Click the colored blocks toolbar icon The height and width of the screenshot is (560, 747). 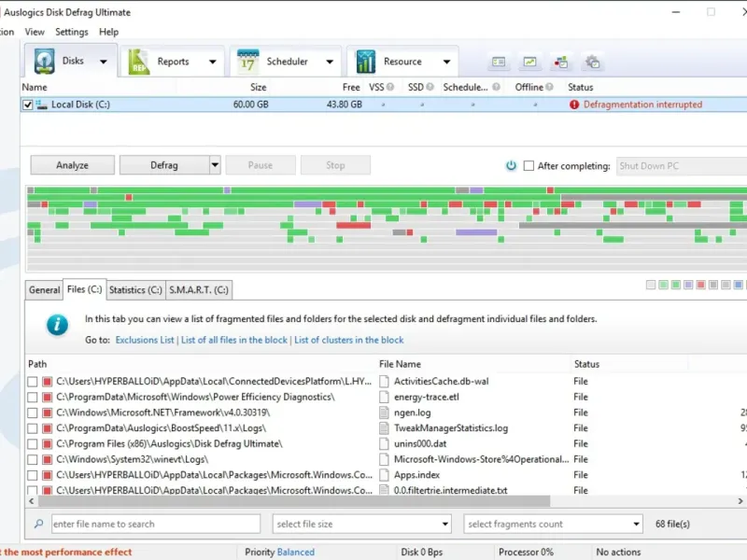561,62
